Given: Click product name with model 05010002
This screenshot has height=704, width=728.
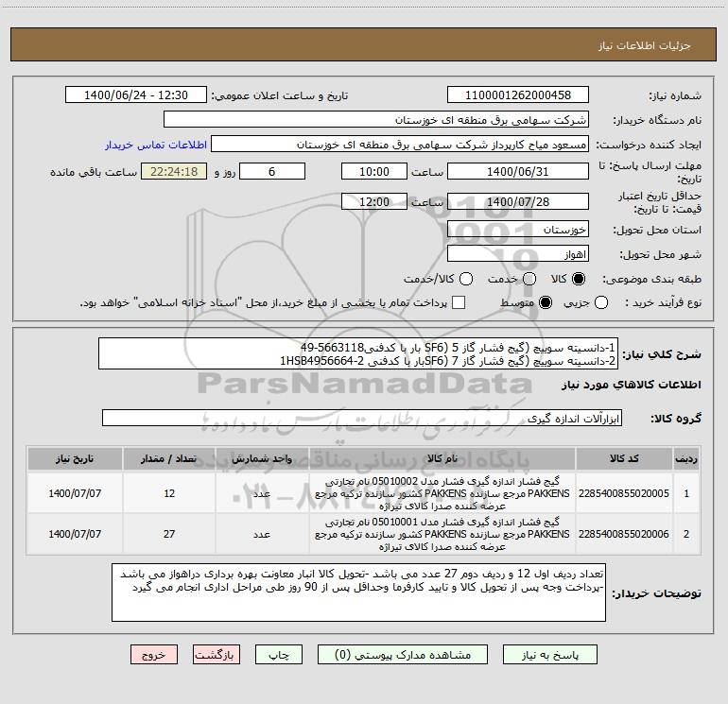Looking at the screenshot, I should point(442,493).
